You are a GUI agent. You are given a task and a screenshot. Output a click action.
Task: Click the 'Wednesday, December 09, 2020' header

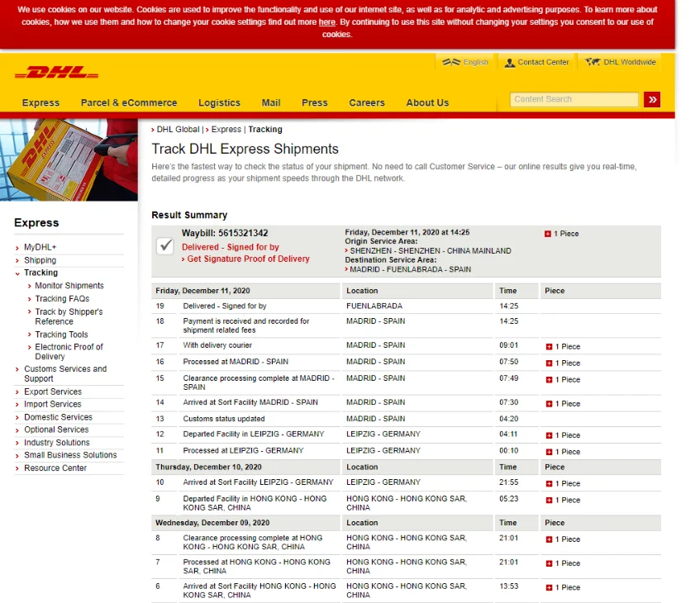212,523
